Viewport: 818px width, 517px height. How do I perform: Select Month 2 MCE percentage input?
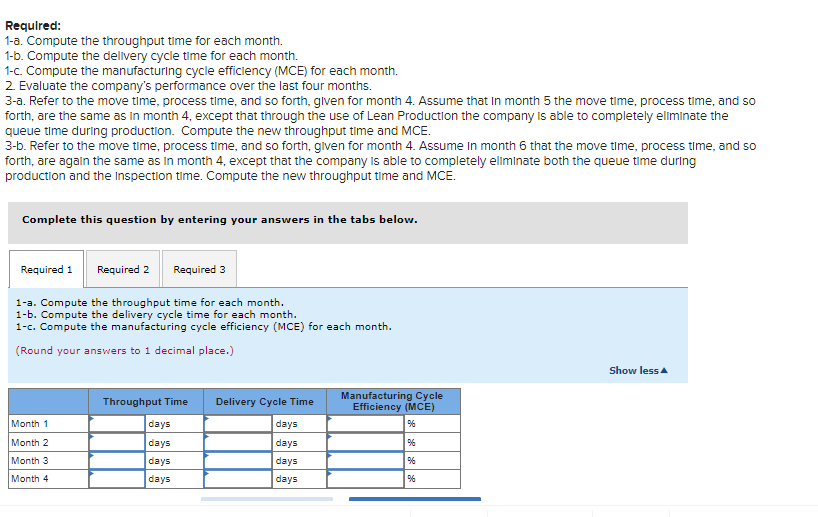(366, 442)
